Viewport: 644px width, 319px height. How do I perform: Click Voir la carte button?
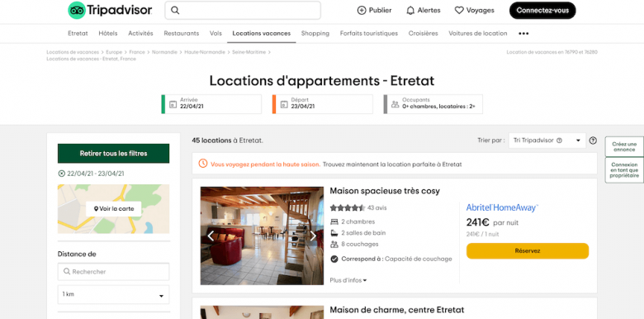(x=114, y=209)
